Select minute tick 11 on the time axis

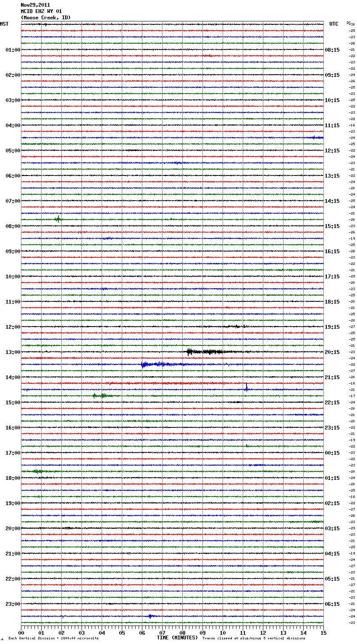point(243,633)
